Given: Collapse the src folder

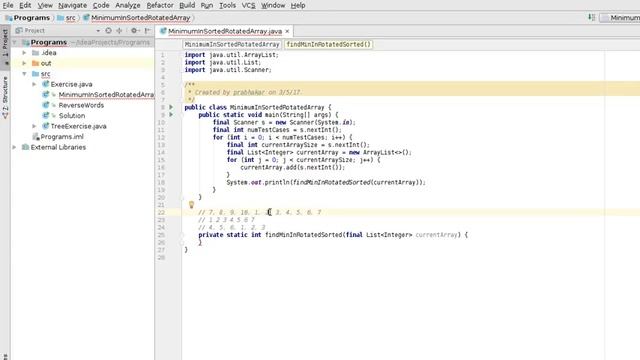Looking at the screenshot, I should pos(24,74).
